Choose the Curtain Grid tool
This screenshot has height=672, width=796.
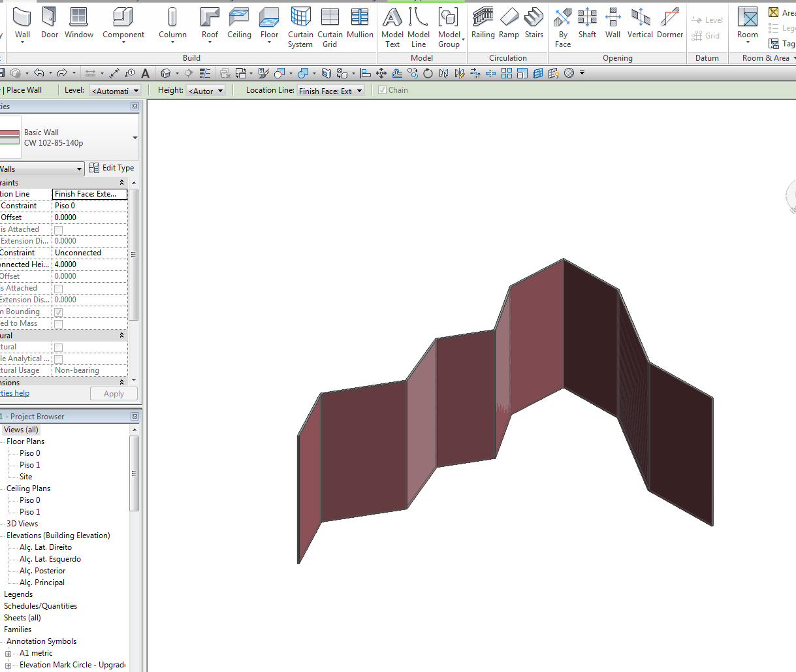(x=330, y=26)
